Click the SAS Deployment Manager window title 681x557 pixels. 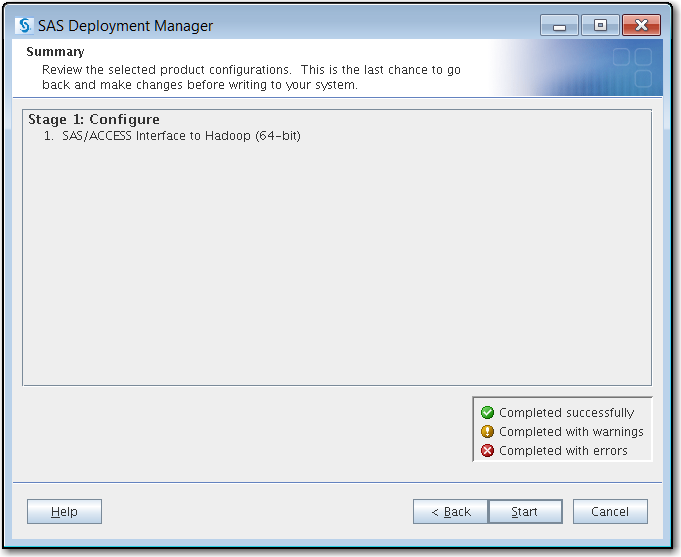(x=126, y=26)
